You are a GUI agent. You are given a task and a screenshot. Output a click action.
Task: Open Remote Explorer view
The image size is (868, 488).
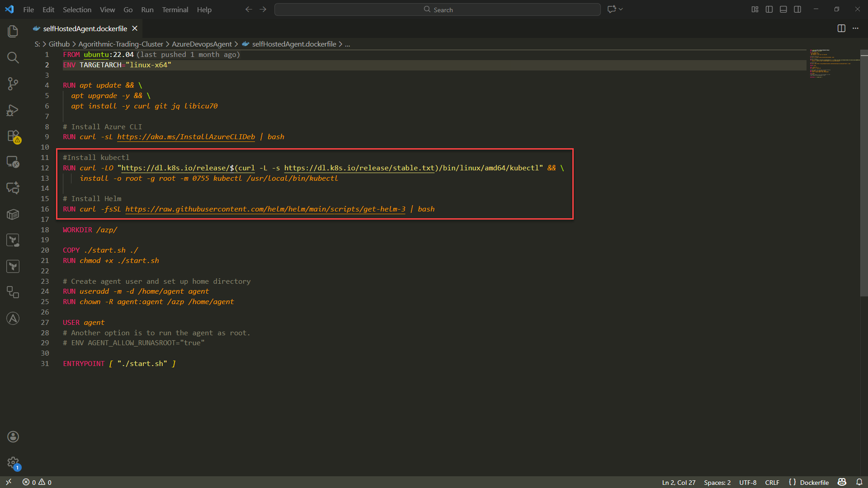(x=13, y=162)
